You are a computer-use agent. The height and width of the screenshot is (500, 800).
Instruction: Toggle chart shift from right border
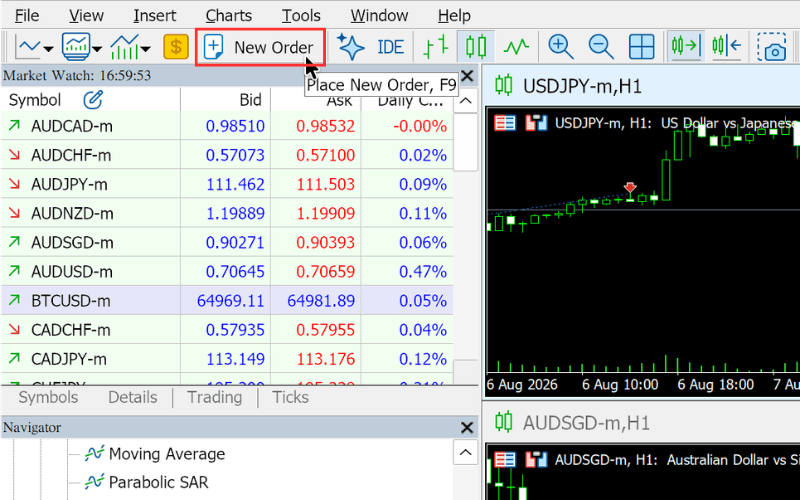pyautogui.click(x=727, y=47)
